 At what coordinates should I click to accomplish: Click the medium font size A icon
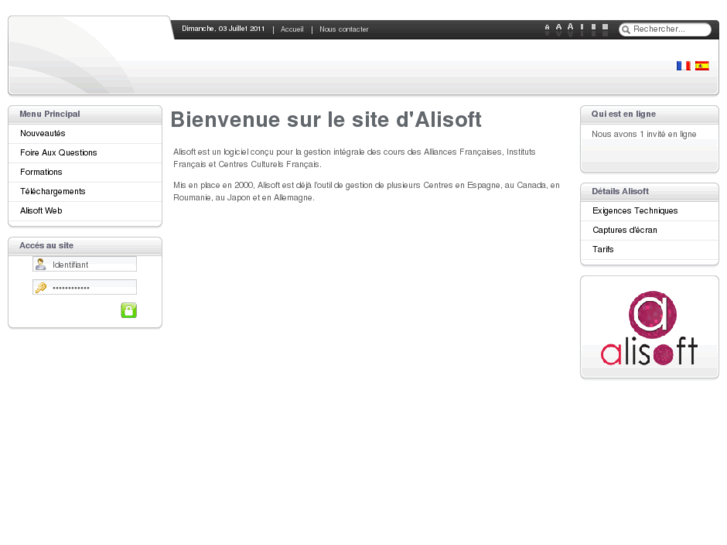tap(559, 27)
